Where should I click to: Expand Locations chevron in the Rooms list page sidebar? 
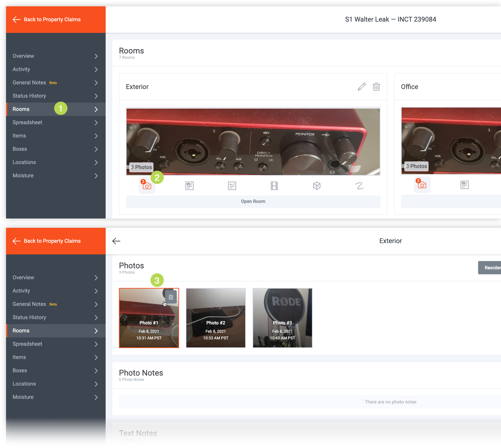click(x=96, y=162)
